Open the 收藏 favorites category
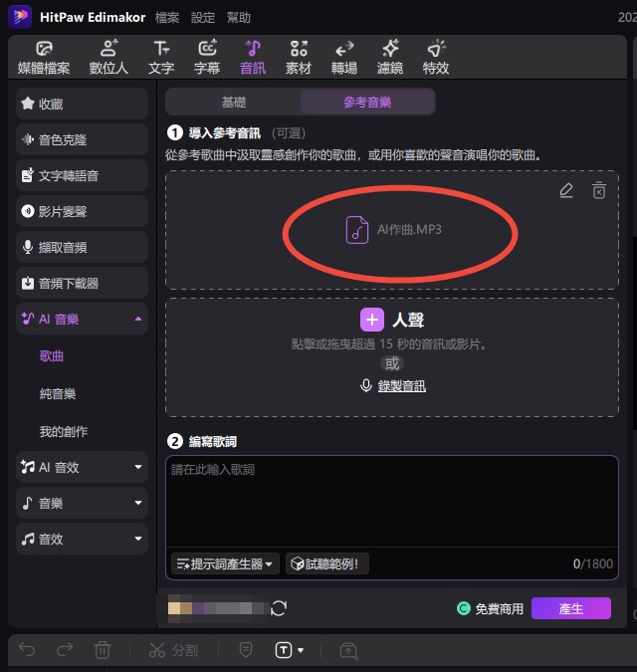 pos(83,104)
